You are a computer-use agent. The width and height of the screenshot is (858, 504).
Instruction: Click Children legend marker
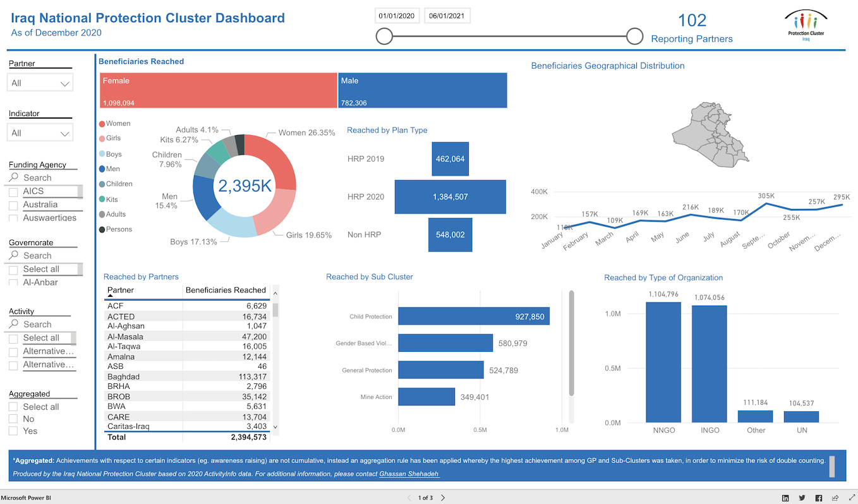pos(102,184)
